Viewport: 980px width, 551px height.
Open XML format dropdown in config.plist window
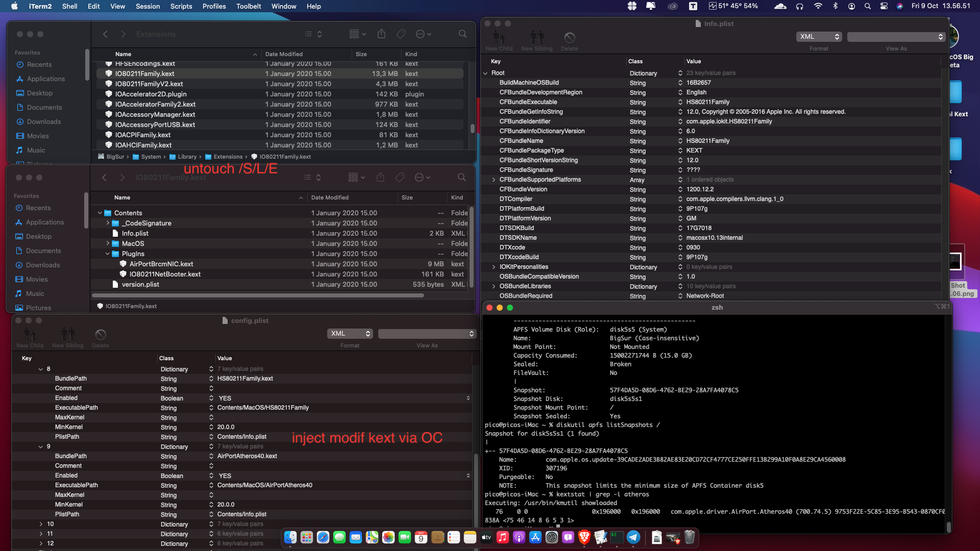point(350,334)
